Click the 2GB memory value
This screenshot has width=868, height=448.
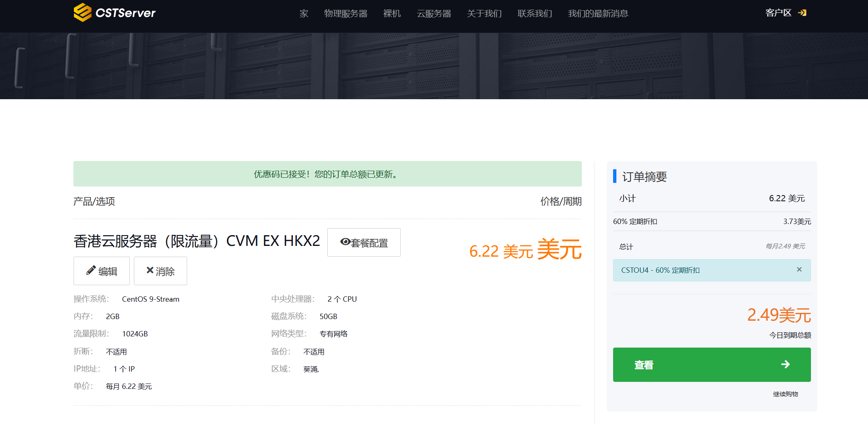click(112, 317)
